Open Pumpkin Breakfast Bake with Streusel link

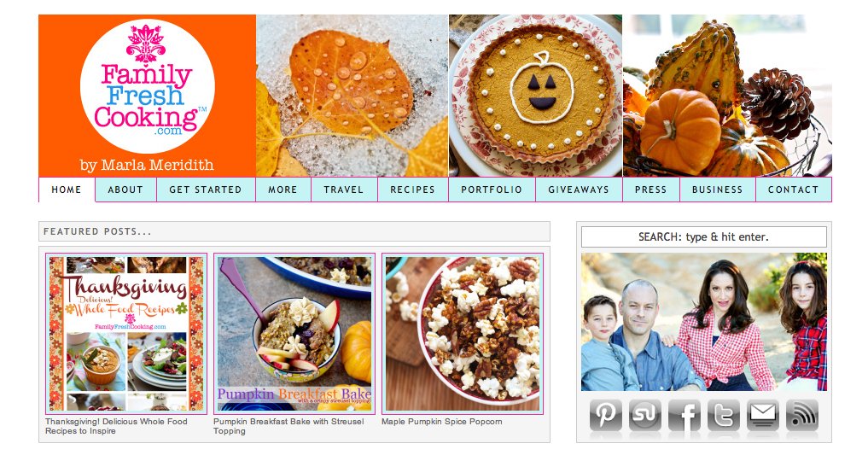coord(289,426)
